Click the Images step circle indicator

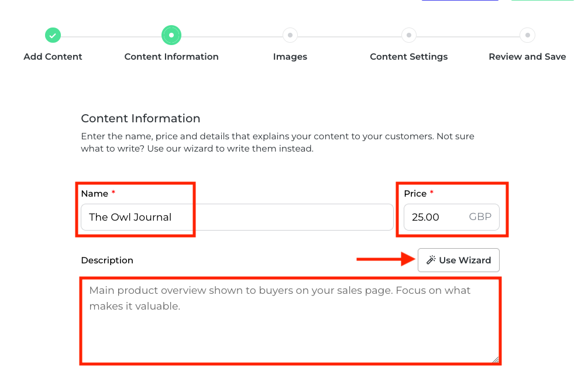click(x=290, y=36)
